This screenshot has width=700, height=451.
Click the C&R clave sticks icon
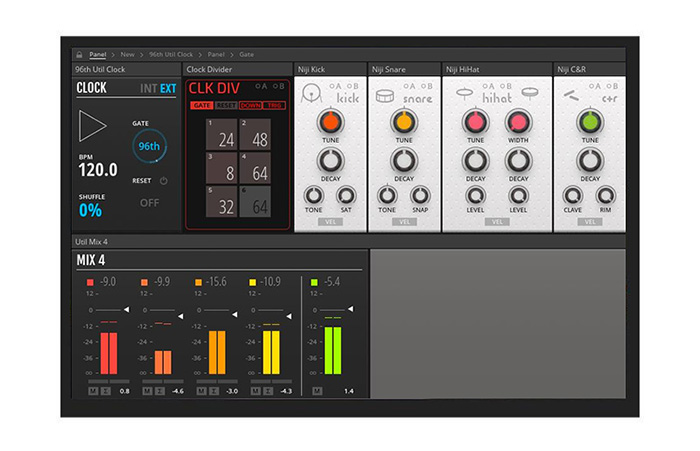tap(570, 96)
